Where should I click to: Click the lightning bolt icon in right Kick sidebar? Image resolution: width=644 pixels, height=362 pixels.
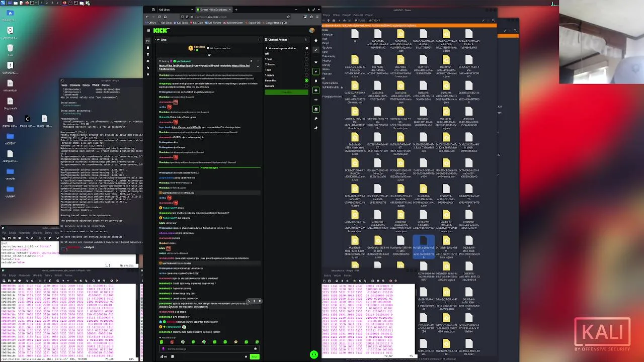[316, 71]
